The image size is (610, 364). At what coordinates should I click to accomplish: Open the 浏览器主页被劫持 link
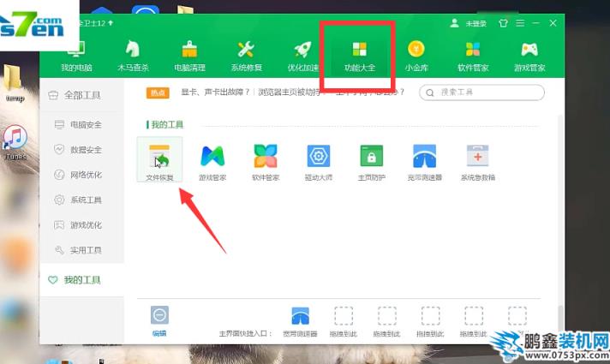point(290,92)
